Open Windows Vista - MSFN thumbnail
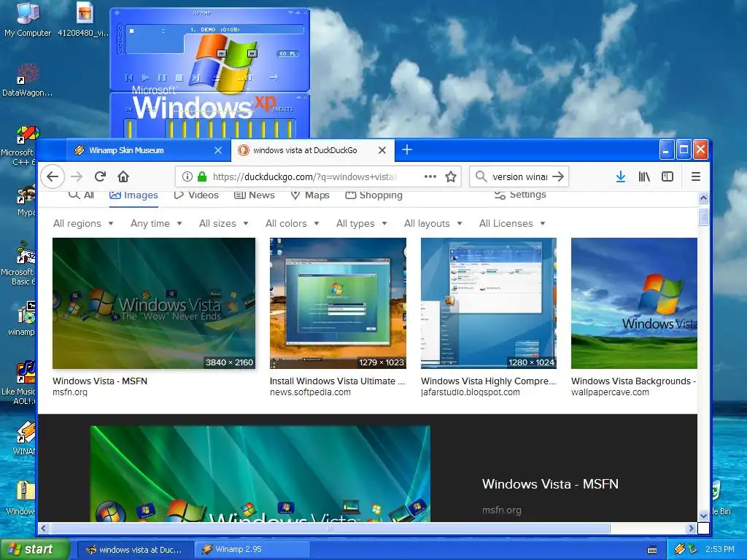This screenshot has width=747, height=560. (154, 303)
